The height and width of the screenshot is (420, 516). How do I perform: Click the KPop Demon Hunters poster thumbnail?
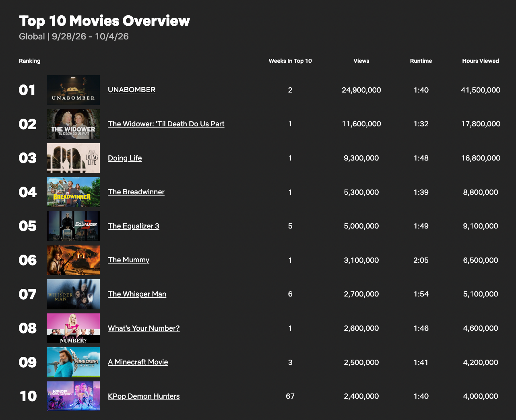[73, 396]
